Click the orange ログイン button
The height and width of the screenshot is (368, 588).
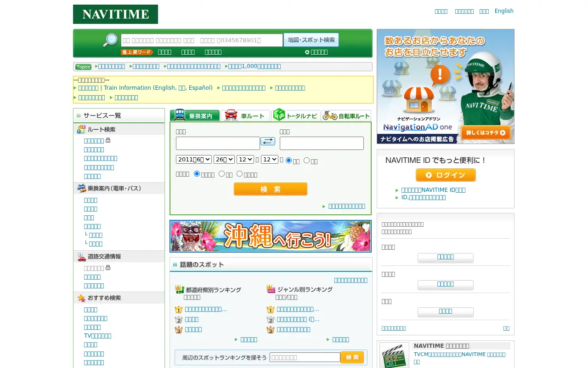tap(446, 175)
